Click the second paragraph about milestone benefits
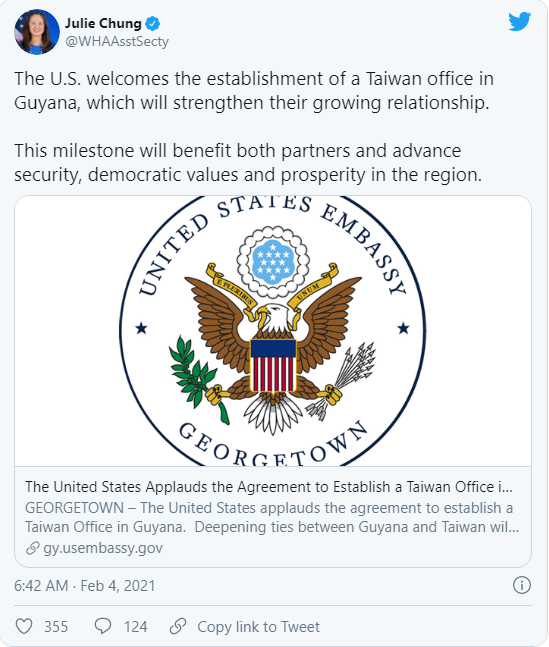The height and width of the screenshot is (647, 549). click(248, 163)
